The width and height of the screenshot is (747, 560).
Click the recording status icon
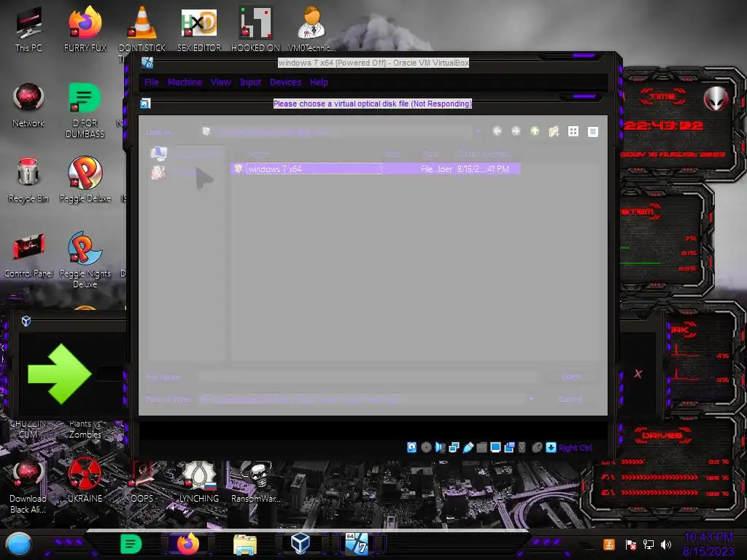tap(509, 448)
